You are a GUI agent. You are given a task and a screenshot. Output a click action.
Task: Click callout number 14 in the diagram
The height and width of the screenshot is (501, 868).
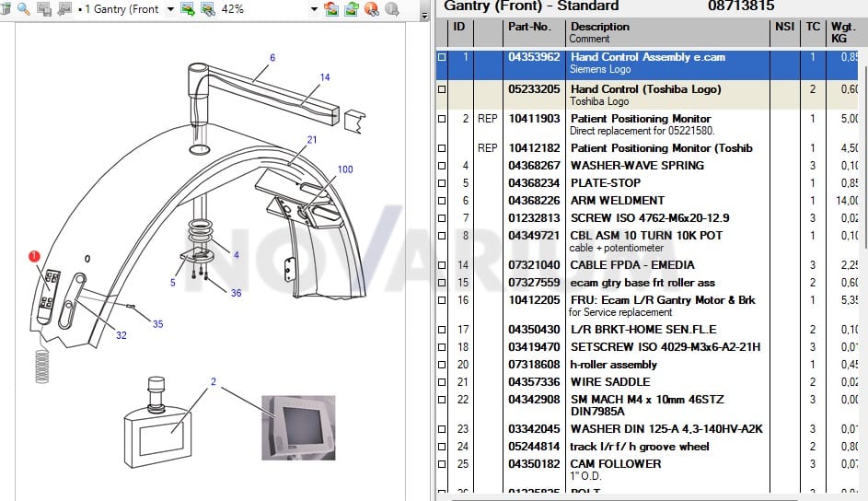click(325, 77)
